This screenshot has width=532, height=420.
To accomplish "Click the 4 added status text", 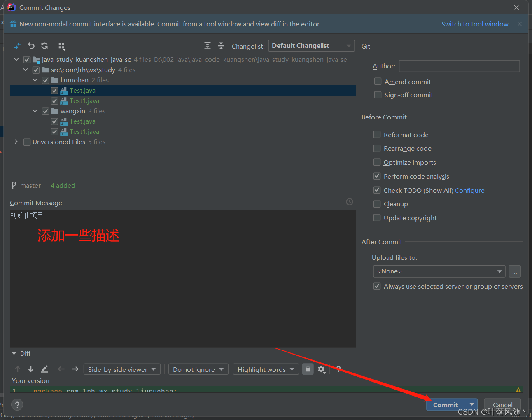I will 63,185.
